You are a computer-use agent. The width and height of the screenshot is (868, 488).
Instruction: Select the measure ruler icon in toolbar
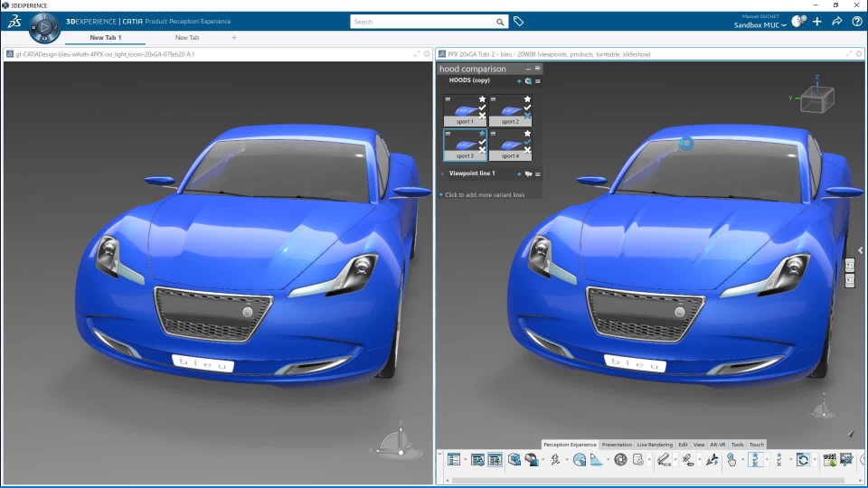click(x=665, y=459)
